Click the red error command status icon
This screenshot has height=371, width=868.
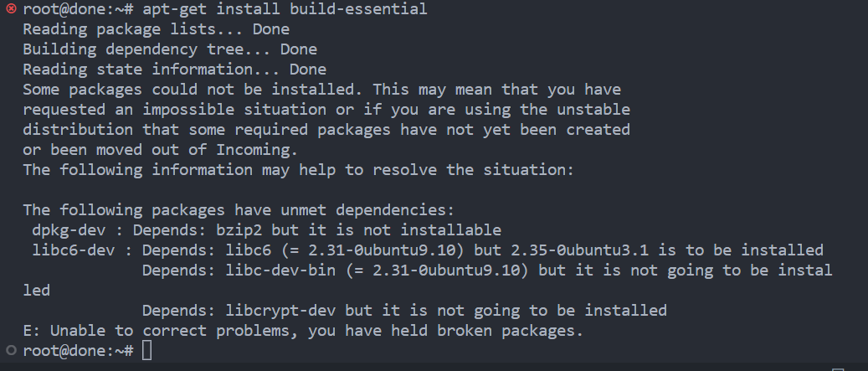pyautogui.click(x=10, y=9)
